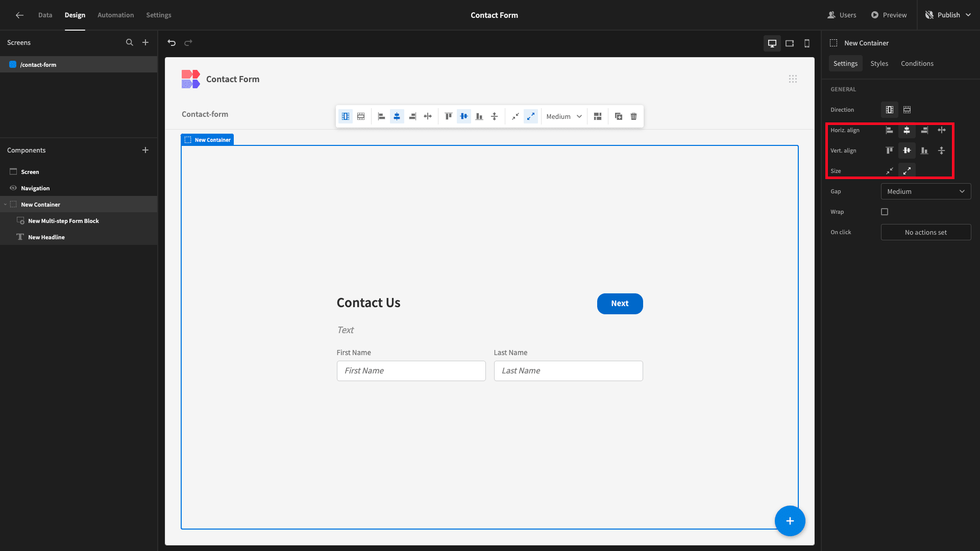Open Medium gap dropdown in floating toolbar
The image size is (980, 551).
(564, 116)
